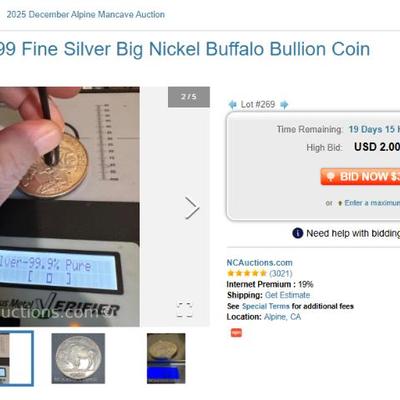Click the orange badge icon below Location
400x400 pixels.
236,332
